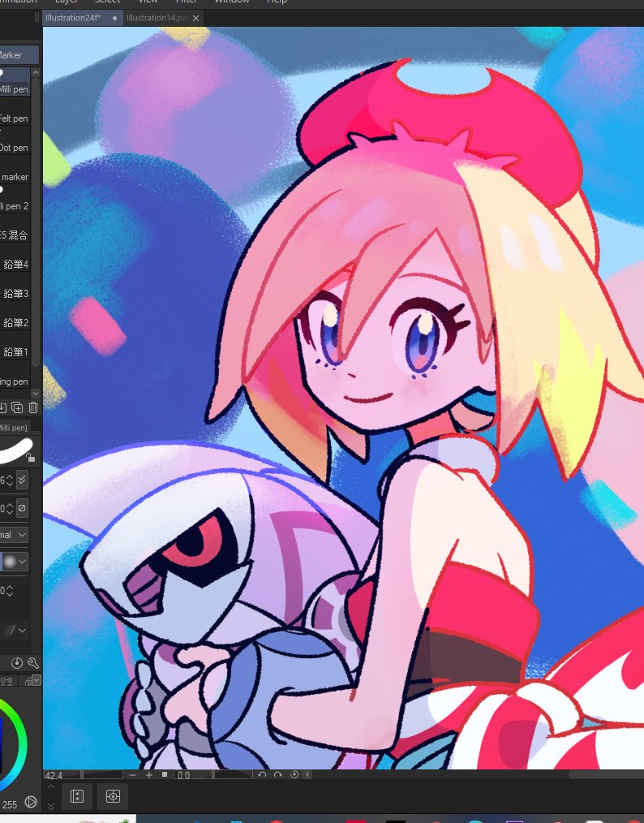Open the View menu
This screenshot has width=644, height=823.
point(148,2)
